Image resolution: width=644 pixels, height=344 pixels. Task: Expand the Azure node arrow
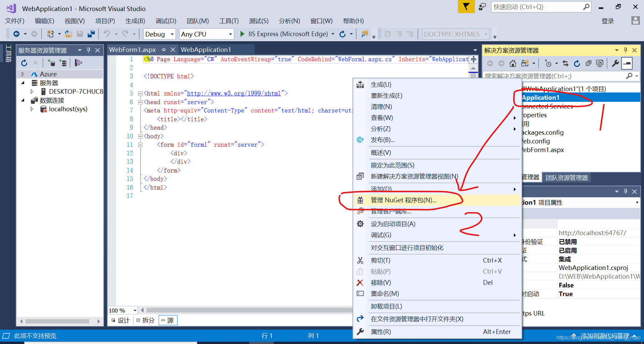[x=23, y=74]
